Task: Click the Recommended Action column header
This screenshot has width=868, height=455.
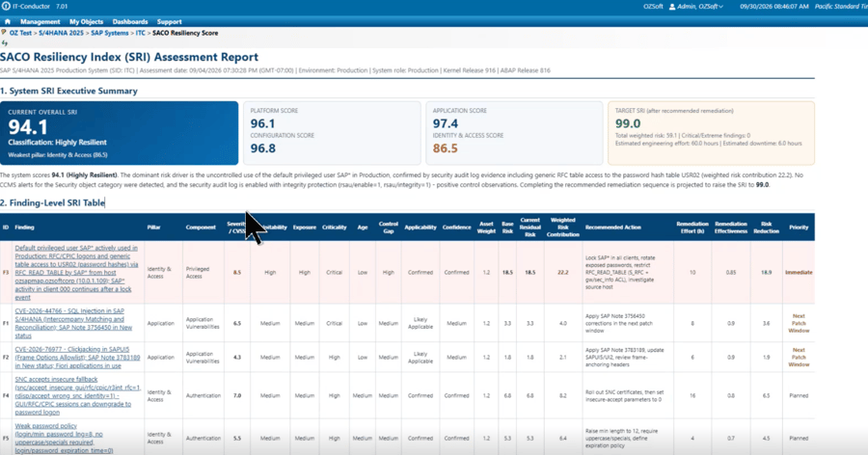Action: (x=612, y=227)
